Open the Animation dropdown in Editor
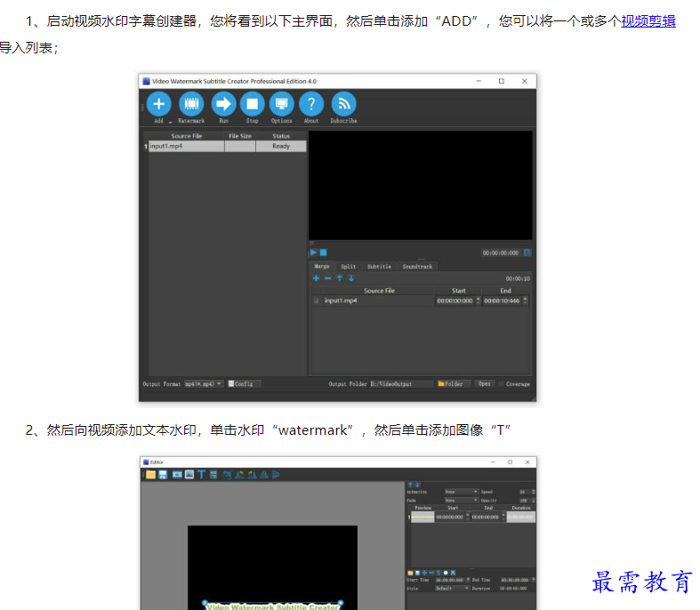The image size is (700, 610). tap(461, 492)
